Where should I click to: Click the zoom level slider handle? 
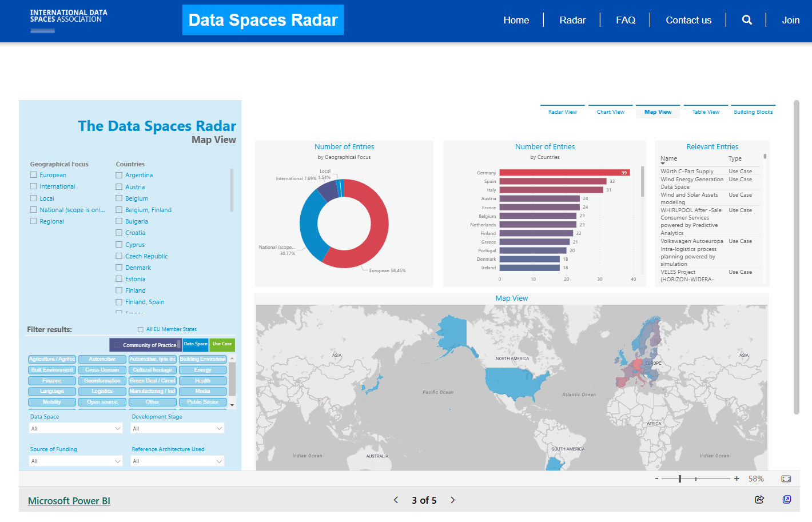(x=680, y=479)
